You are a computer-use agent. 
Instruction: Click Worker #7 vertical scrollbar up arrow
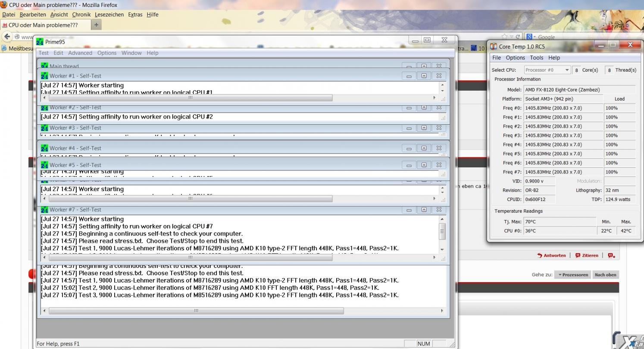point(441,219)
